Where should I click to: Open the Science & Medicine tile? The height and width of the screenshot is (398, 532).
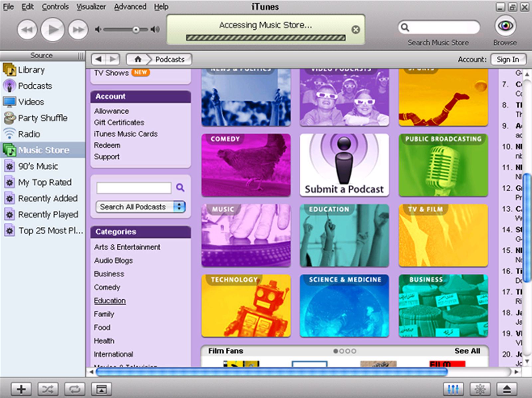(x=344, y=306)
